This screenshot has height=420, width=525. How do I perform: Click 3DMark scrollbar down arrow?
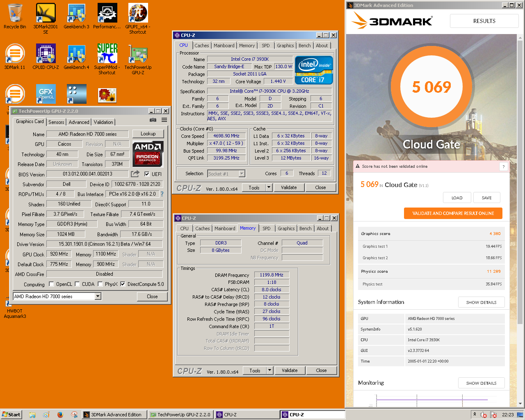coord(520,404)
